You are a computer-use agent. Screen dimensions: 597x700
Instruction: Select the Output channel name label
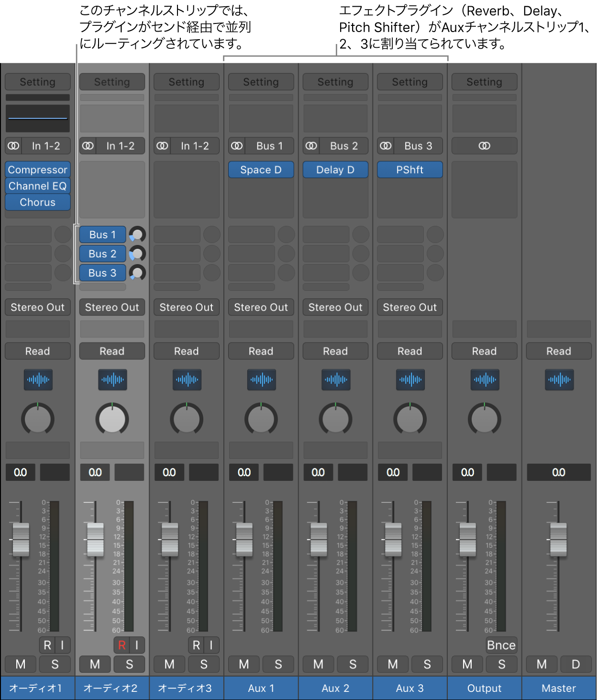click(484, 688)
